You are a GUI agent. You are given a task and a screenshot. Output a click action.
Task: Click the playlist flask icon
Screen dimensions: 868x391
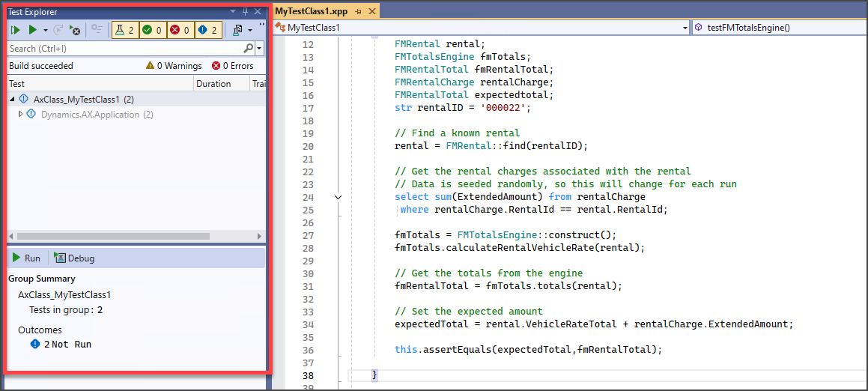tap(238, 30)
